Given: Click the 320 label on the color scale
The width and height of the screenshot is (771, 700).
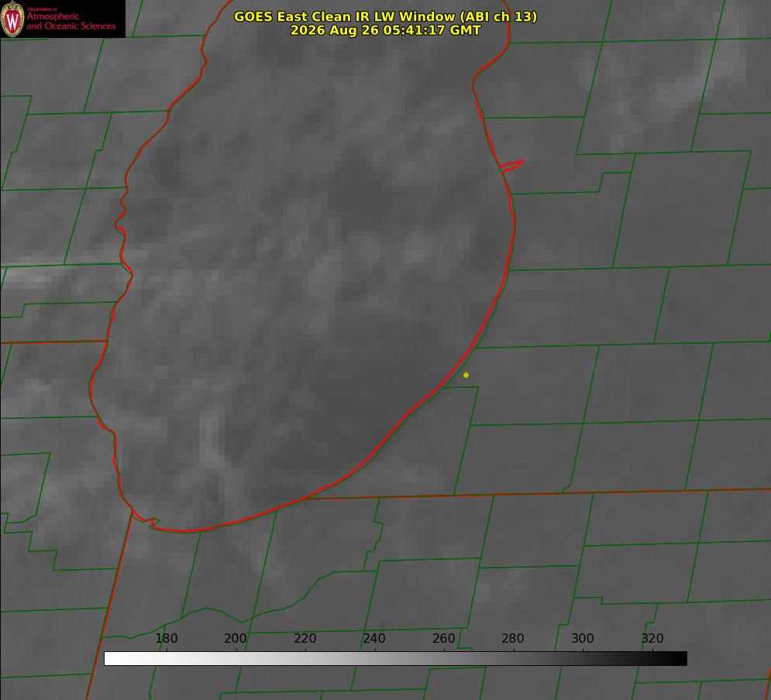Looking at the screenshot, I should 652,638.
